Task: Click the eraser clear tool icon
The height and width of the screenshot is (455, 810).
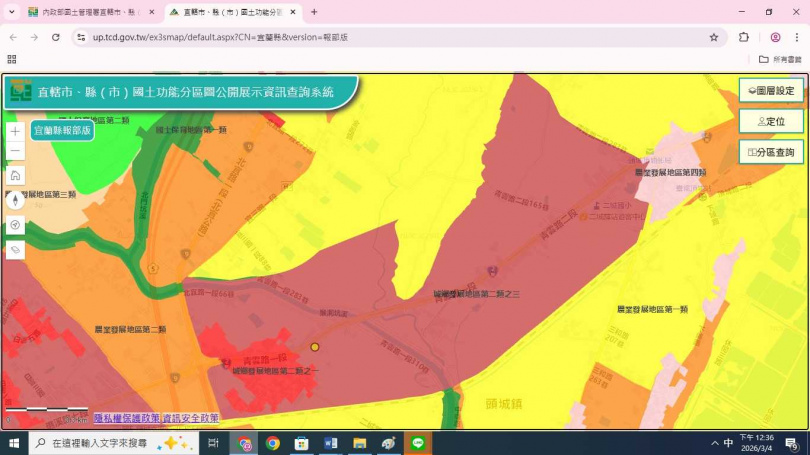Action: pos(15,249)
